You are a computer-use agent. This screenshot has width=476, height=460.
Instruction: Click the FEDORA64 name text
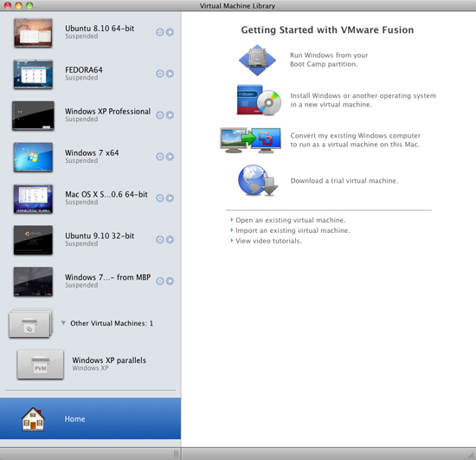click(x=84, y=70)
